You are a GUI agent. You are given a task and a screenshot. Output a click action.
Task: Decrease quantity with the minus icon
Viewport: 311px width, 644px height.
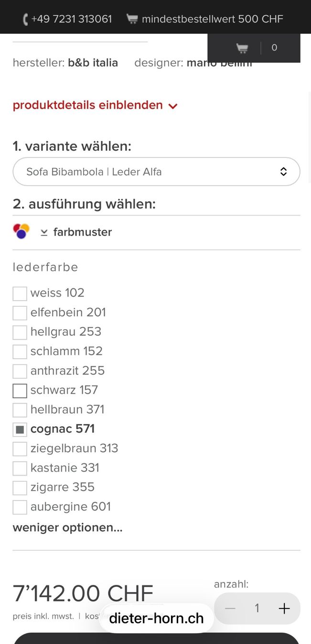click(x=230, y=608)
